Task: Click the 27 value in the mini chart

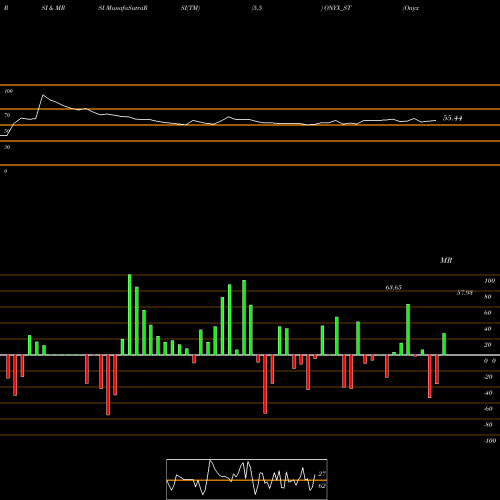Action: tap(322, 474)
